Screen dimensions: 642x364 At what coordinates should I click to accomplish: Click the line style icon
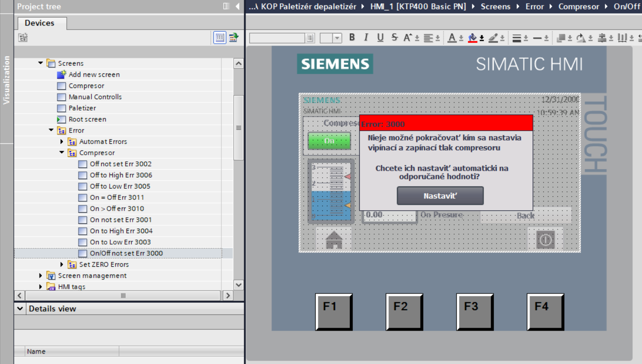pos(538,38)
